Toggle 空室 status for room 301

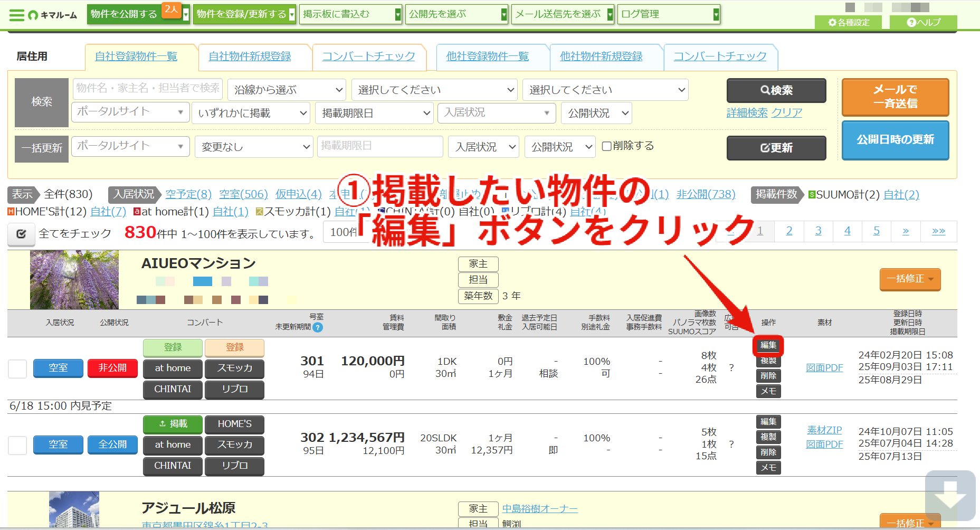pos(58,368)
